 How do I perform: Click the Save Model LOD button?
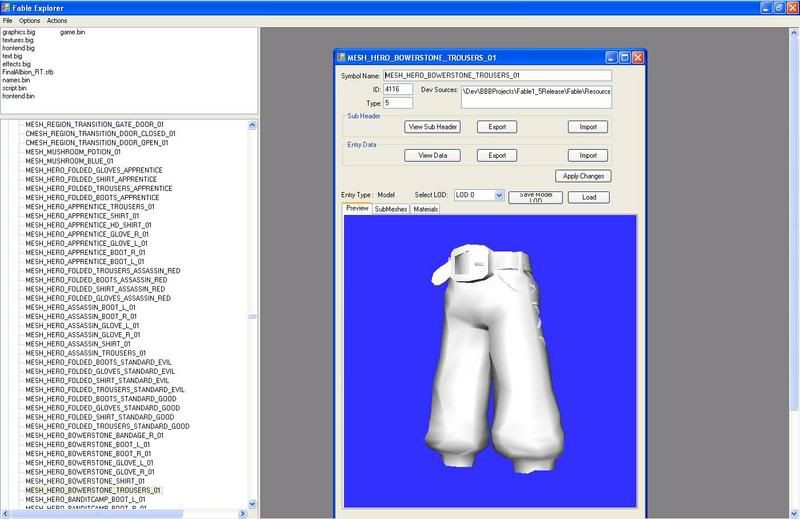536,197
